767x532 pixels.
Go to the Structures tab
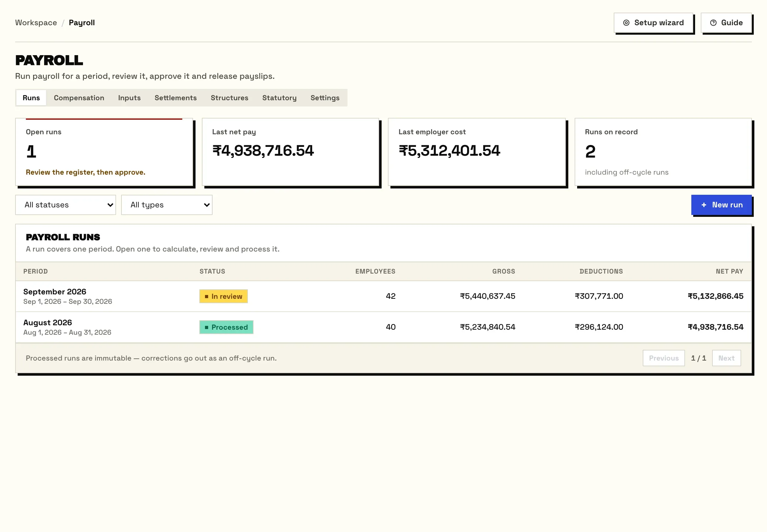pos(229,98)
